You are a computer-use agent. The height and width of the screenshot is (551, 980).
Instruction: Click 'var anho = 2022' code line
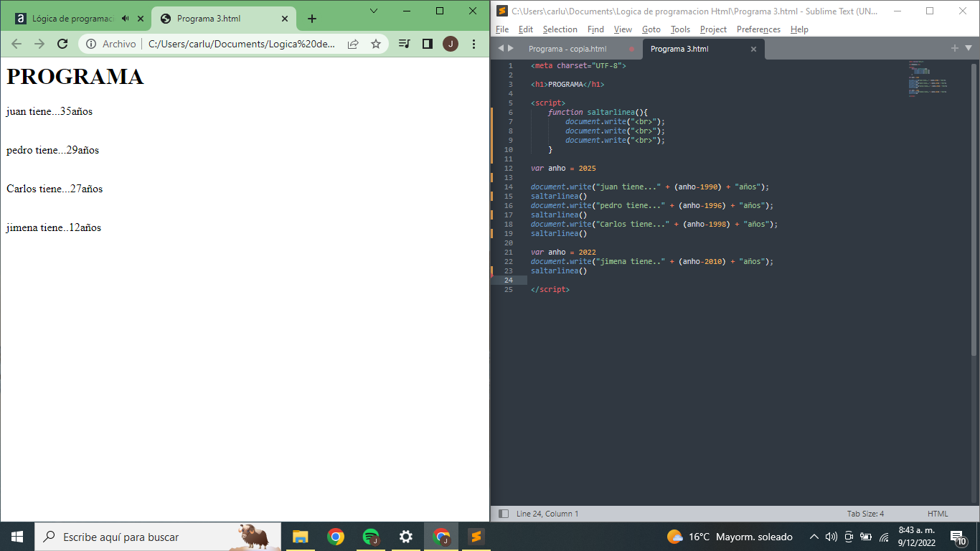click(563, 252)
